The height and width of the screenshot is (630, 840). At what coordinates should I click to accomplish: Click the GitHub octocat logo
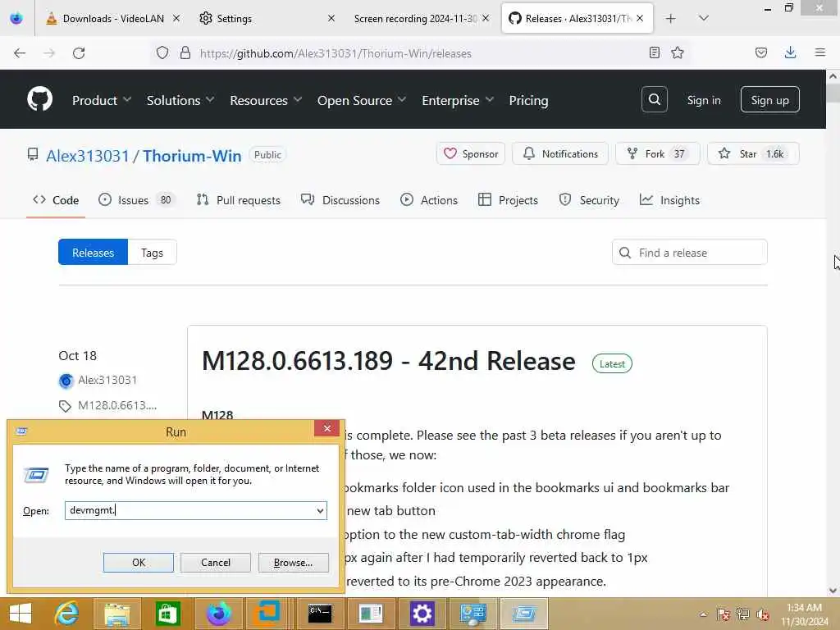pyautogui.click(x=39, y=99)
